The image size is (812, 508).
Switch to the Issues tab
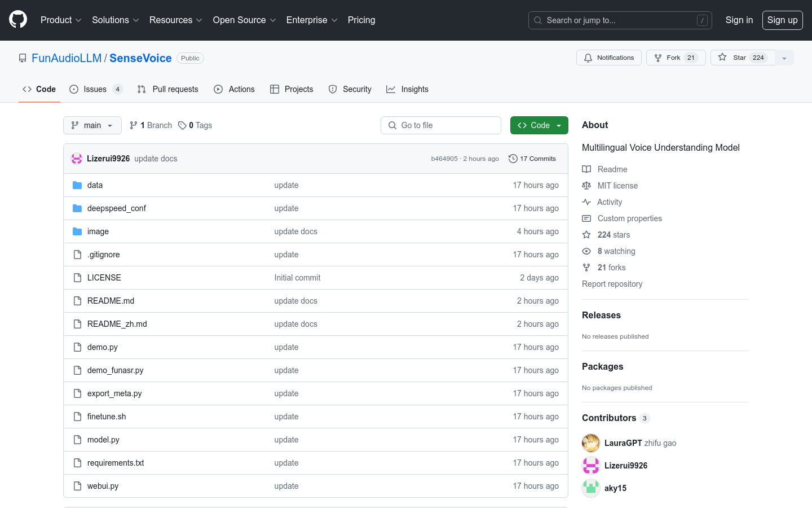pos(96,89)
